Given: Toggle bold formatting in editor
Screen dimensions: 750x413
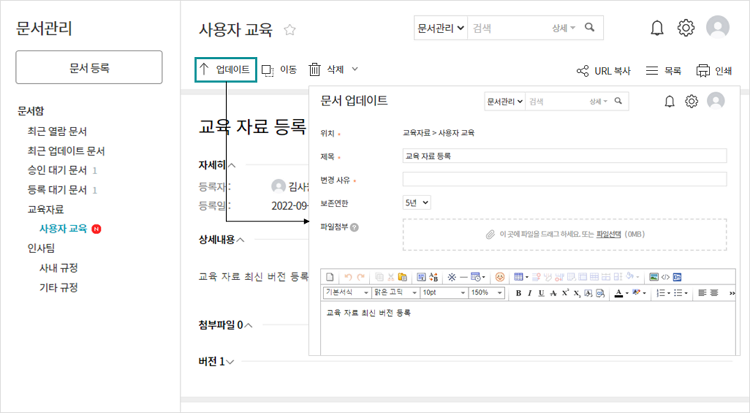Looking at the screenshot, I should tap(518, 293).
